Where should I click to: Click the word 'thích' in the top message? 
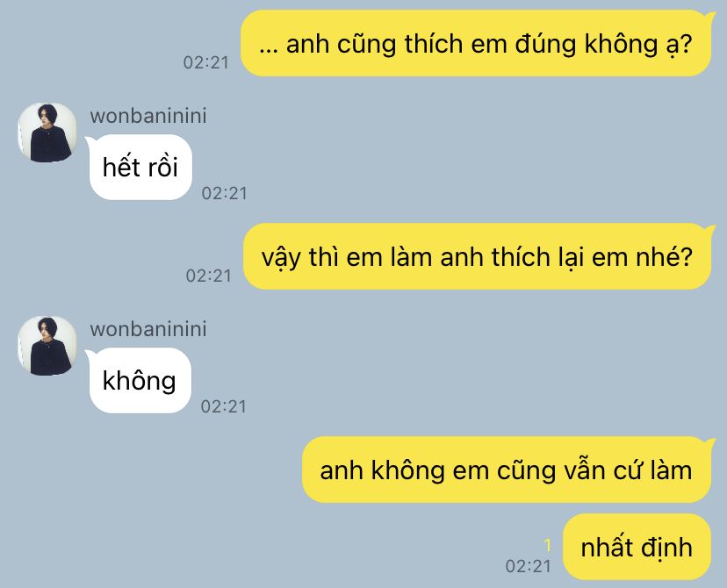coord(434,44)
